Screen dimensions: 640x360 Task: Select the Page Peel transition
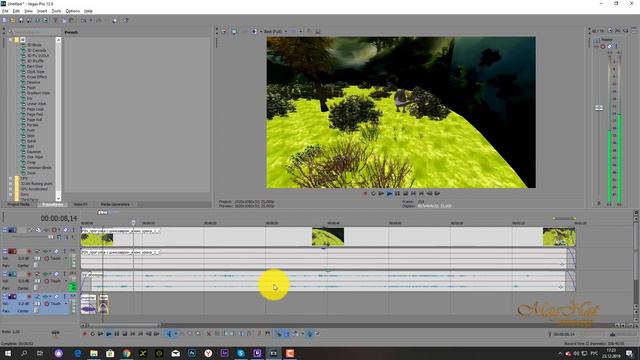(35, 114)
